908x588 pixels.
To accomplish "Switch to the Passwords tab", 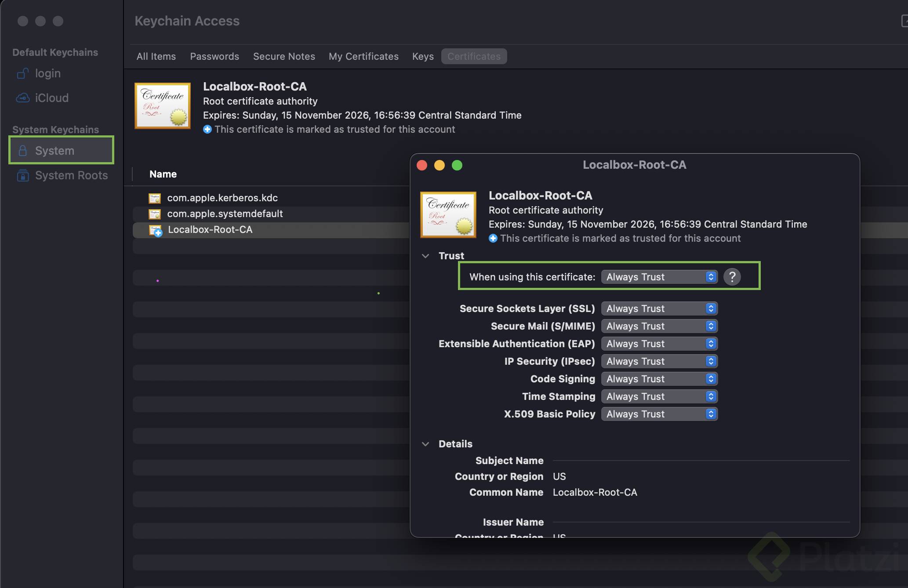I will click(x=214, y=56).
